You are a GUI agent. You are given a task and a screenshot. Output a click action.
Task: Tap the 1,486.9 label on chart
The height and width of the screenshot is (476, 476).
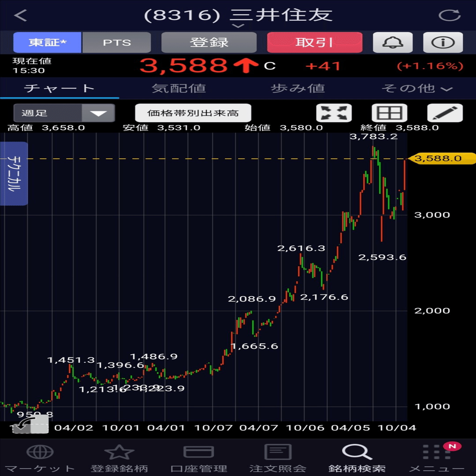tap(154, 357)
